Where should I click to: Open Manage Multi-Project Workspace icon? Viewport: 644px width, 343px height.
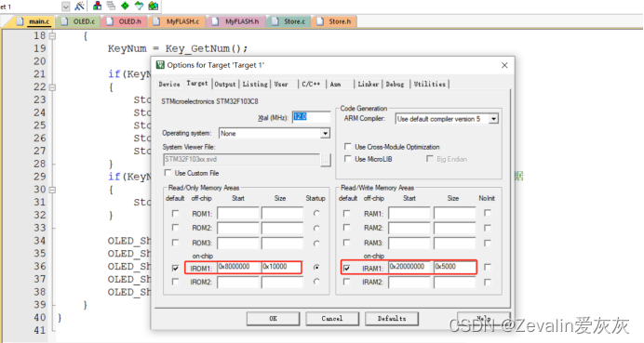[x=111, y=6]
